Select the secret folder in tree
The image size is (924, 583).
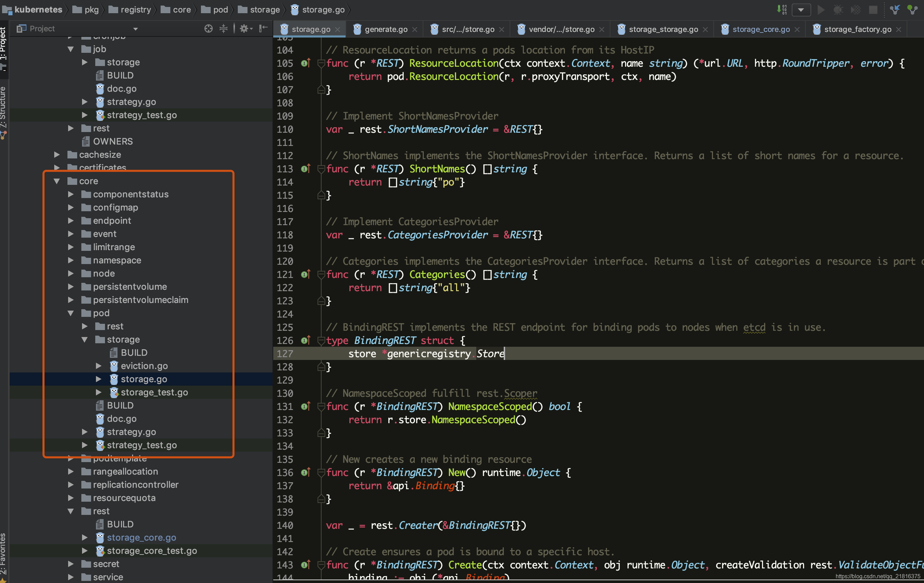point(106,564)
